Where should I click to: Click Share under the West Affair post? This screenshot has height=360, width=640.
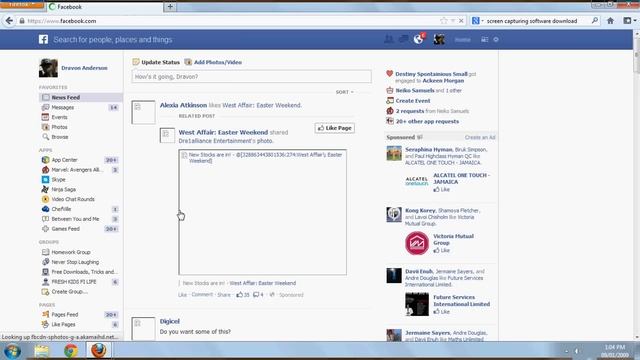point(224,295)
